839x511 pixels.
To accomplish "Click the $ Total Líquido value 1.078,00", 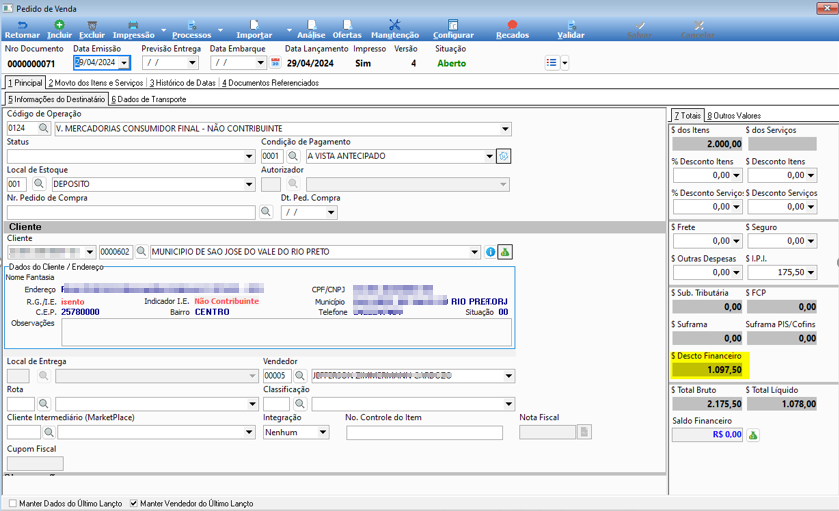I will [782, 404].
